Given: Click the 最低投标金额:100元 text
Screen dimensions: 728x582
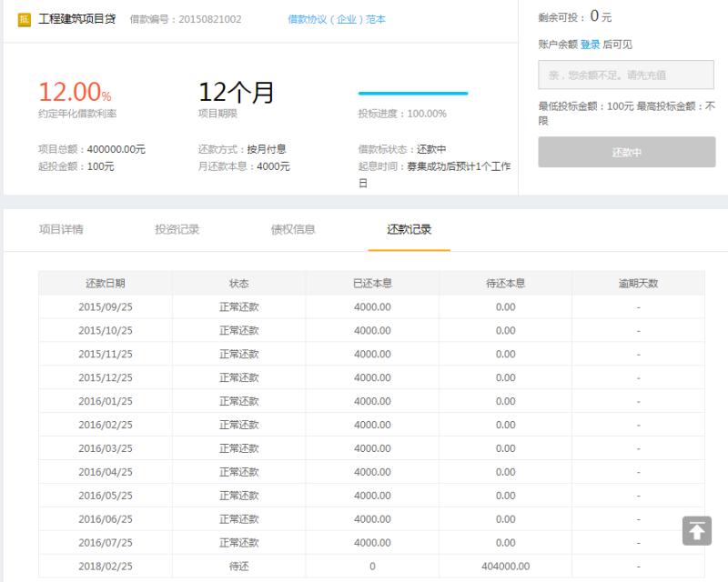Looking at the screenshot, I should click(x=586, y=106).
